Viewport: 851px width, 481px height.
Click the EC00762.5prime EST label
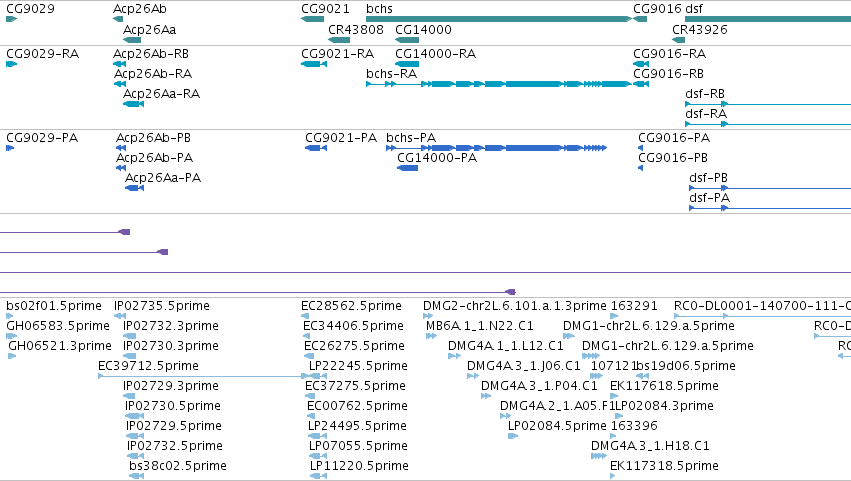pos(357,407)
